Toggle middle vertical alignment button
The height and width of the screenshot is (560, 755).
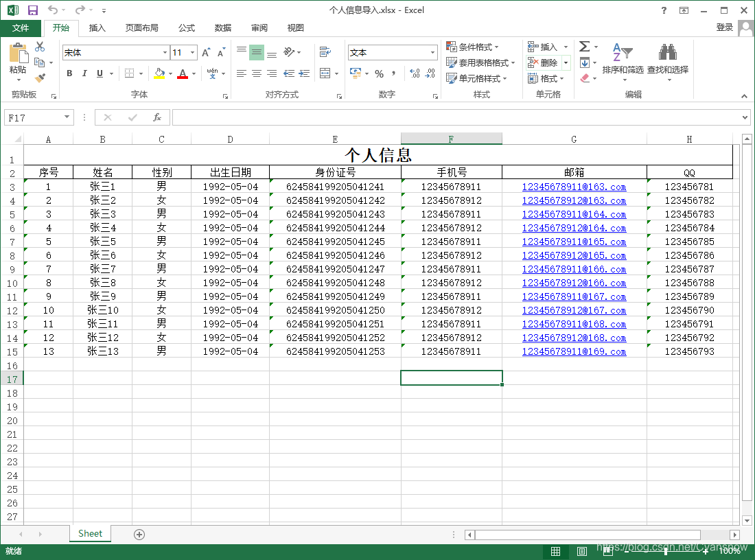point(257,52)
